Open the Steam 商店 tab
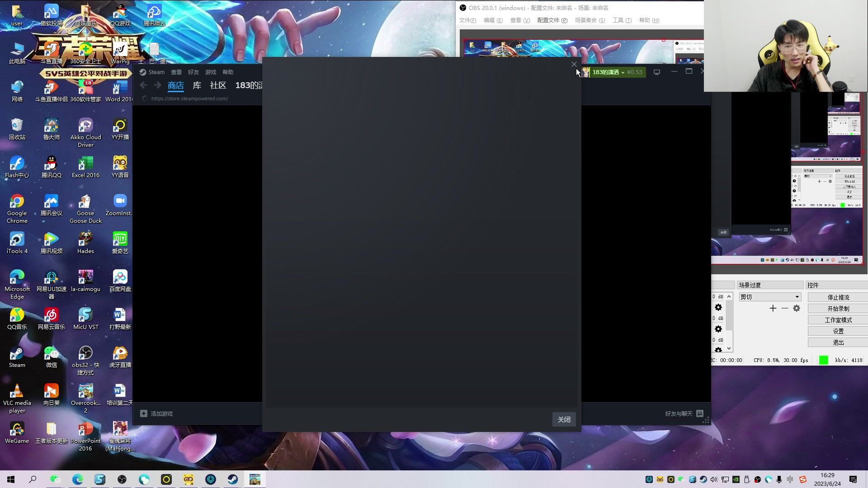The width and height of the screenshot is (868, 488). 175,85
